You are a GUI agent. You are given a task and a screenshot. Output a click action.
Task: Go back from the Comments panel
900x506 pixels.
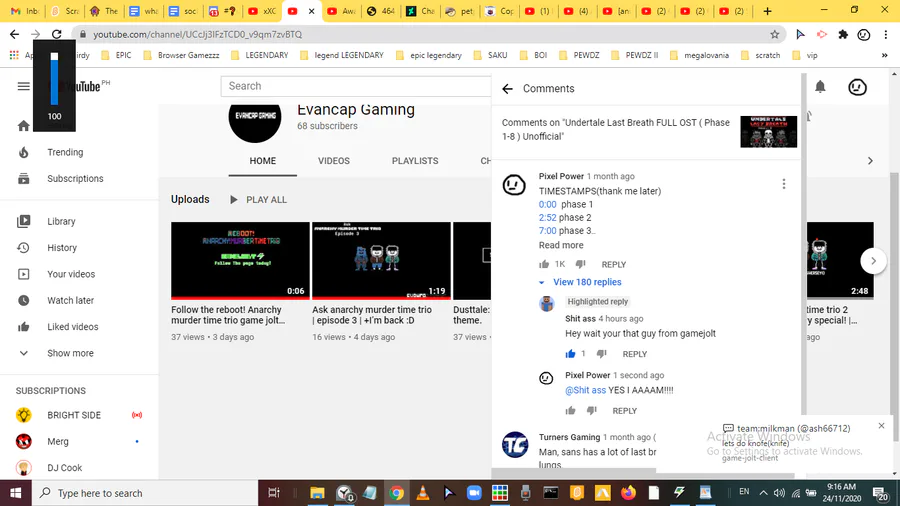point(507,88)
